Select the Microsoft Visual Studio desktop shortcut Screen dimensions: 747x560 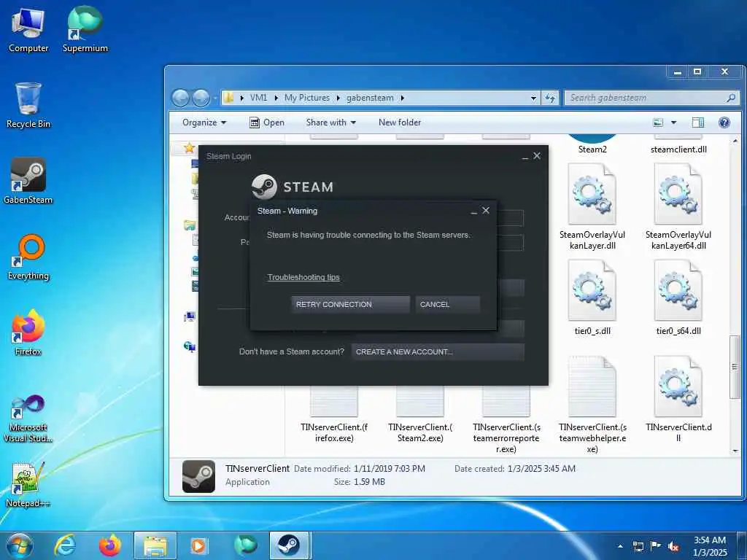[28, 419]
